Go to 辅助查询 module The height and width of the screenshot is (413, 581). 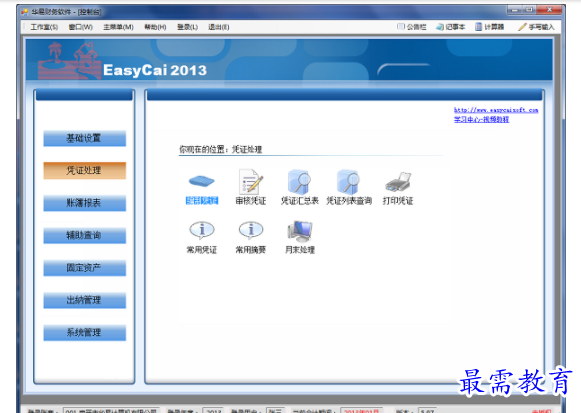84,235
